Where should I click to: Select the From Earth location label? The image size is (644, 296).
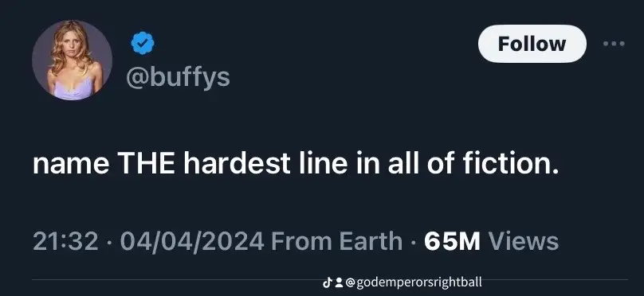click(x=337, y=241)
